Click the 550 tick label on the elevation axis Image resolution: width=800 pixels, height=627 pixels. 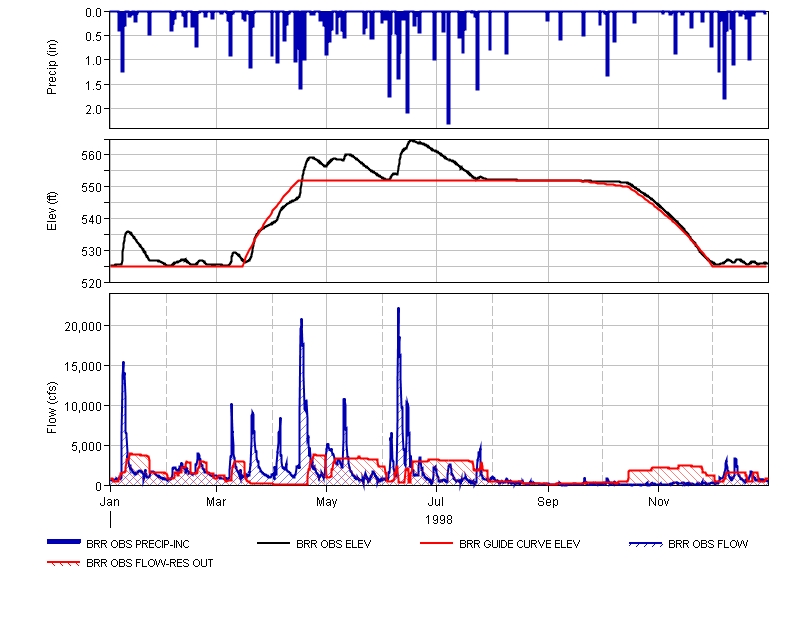click(92, 187)
